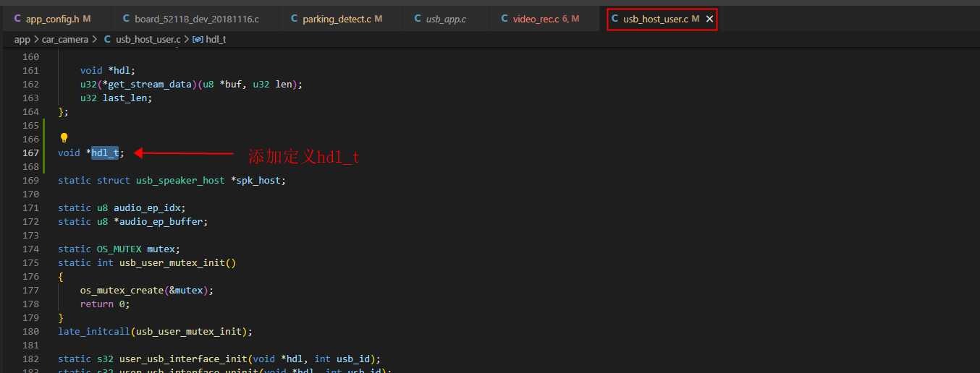Close the usb_host_user.c tab

click(x=709, y=19)
